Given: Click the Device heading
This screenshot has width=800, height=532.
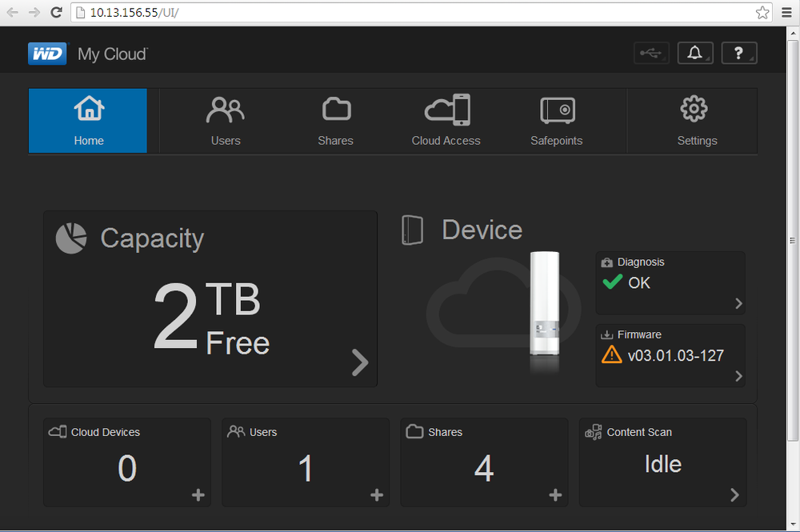Looking at the screenshot, I should click(482, 230).
